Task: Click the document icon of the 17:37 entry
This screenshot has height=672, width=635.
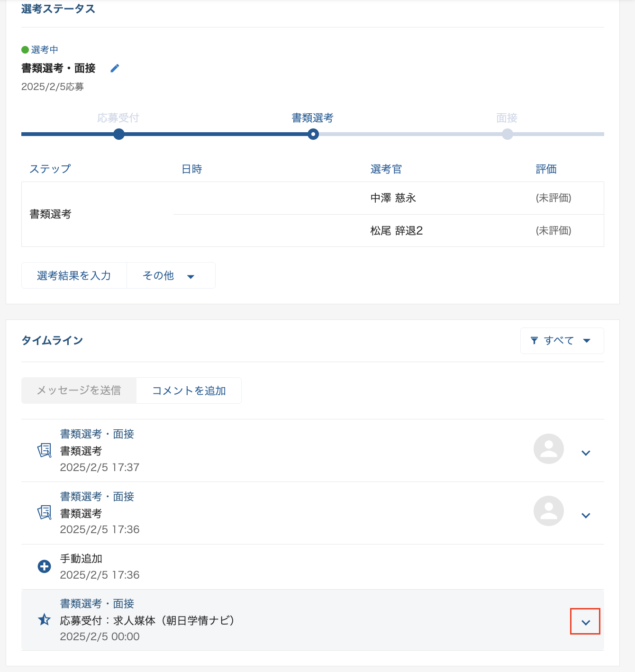Action: (x=45, y=450)
